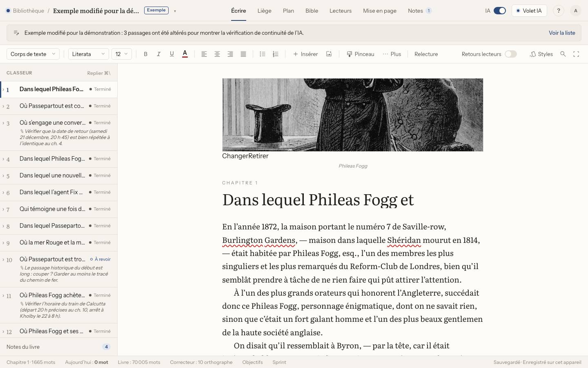The width and height of the screenshot is (588, 368).
Task: Open the Volet IA panel
Action: pos(529,11)
